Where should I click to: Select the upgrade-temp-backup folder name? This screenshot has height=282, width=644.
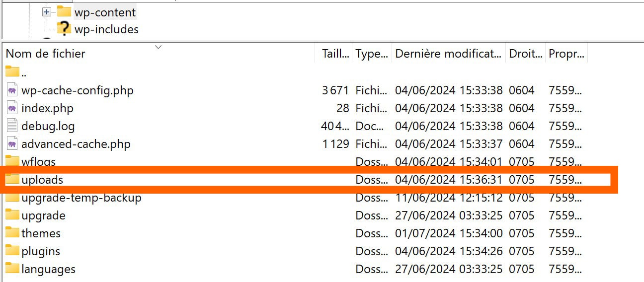tap(81, 198)
